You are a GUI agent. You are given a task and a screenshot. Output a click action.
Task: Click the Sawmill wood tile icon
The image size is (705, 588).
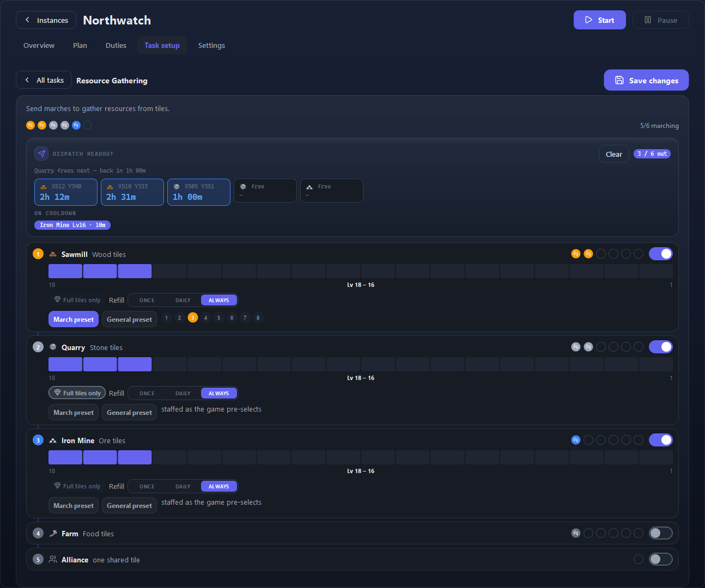click(x=53, y=254)
